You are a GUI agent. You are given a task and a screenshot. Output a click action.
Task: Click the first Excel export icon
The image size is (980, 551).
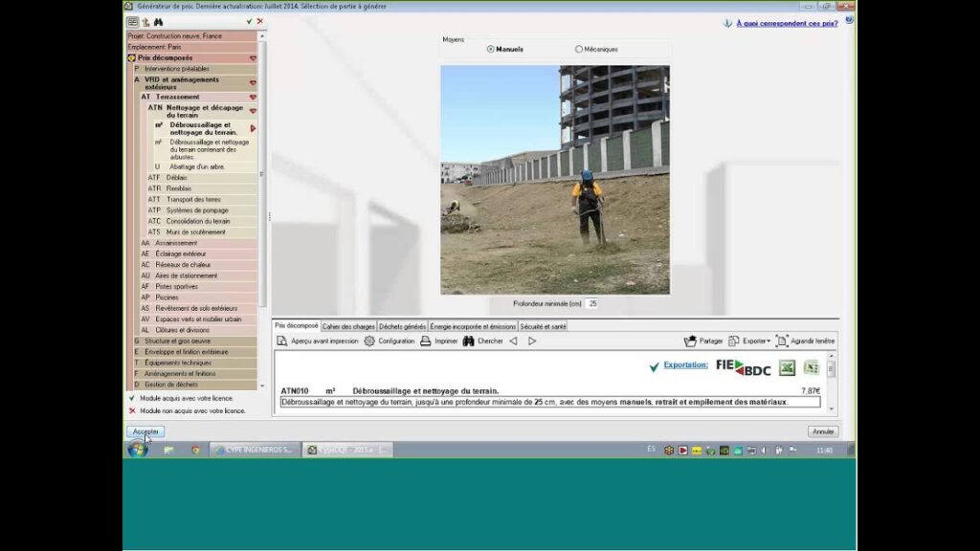(x=787, y=367)
